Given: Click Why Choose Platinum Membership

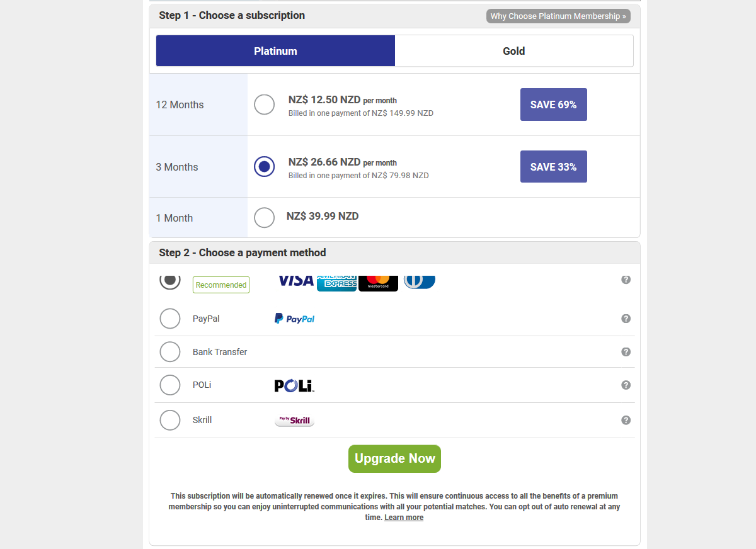Looking at the screenshot, I should pos(558,16).
